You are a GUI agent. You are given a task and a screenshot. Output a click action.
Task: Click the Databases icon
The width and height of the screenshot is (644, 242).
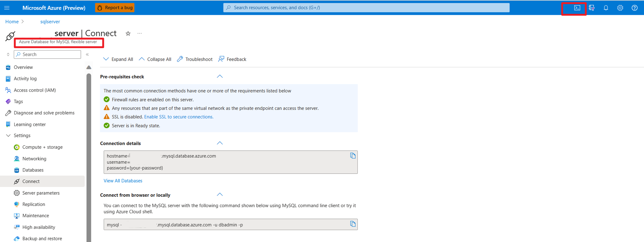point(17,170)
